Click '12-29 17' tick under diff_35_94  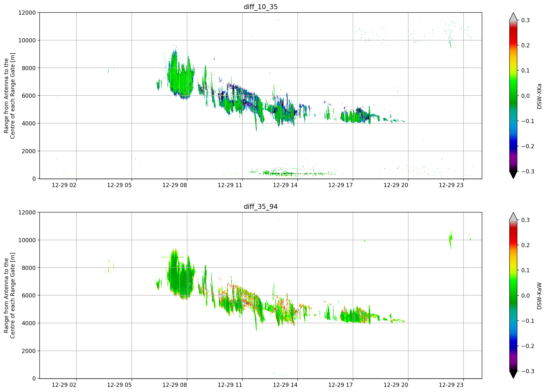[341, 385]
